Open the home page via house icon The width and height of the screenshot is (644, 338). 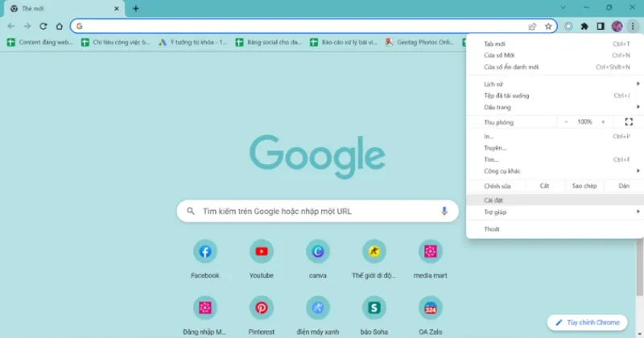click(59, 27)
